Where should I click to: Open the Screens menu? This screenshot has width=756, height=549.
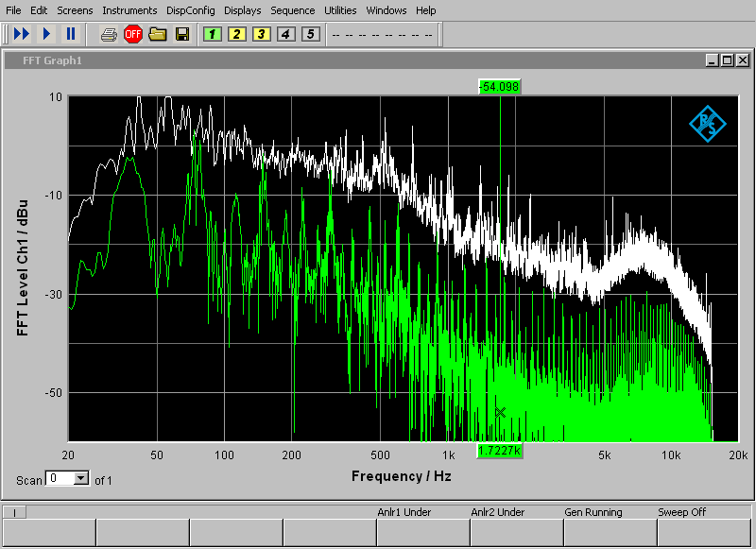tap(75, 10)
